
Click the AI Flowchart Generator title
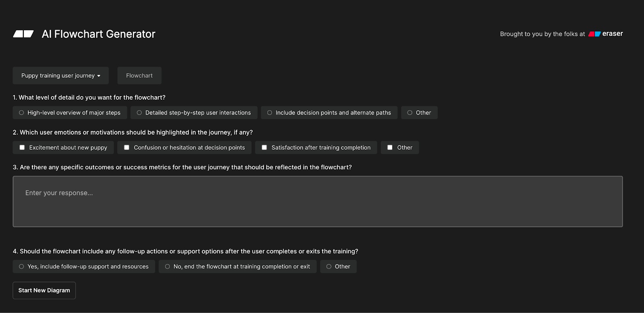click(99, 34)
